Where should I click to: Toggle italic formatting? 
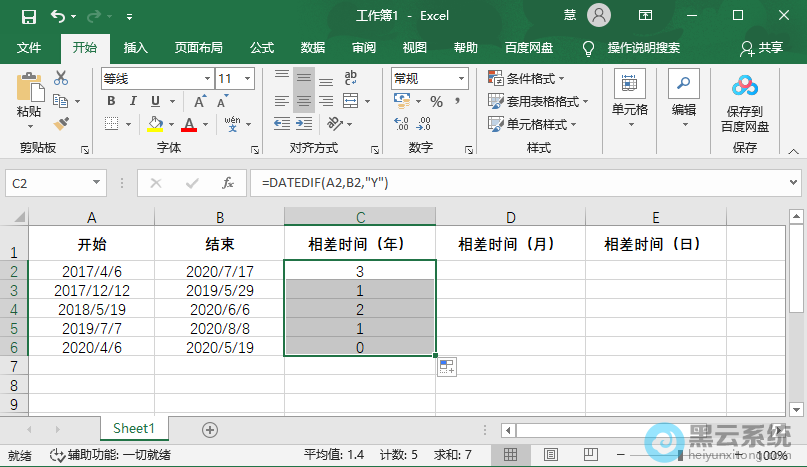click(x=132, y=101)
